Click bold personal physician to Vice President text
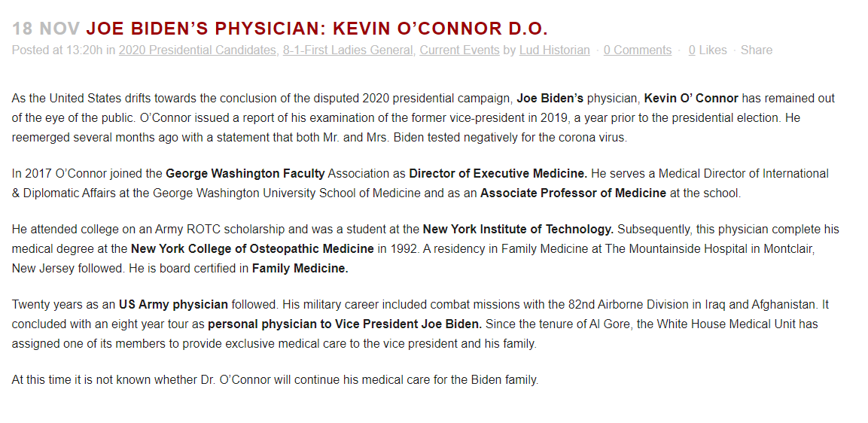The width and height of the screenshot is (868, 423). (345, 324)
